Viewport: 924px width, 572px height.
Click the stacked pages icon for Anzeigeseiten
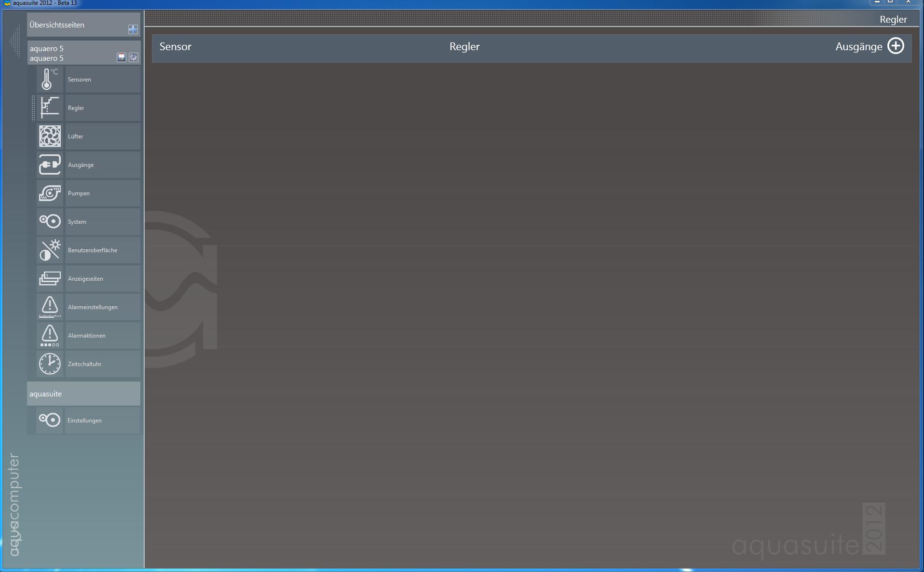[50, 278]
